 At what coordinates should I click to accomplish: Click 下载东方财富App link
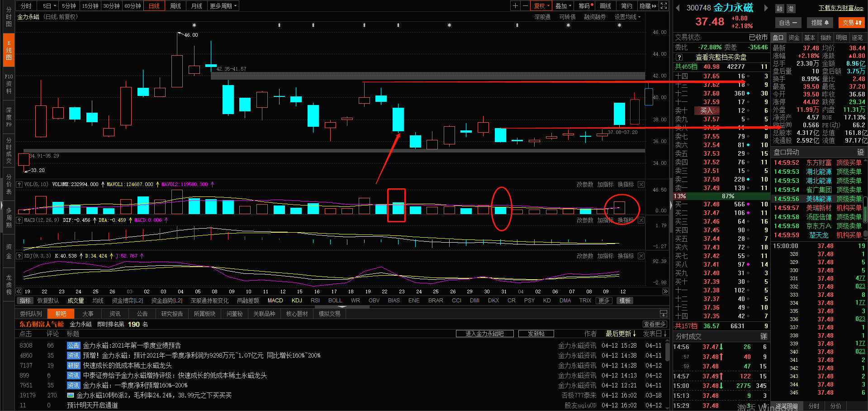(x=841, y=8)
